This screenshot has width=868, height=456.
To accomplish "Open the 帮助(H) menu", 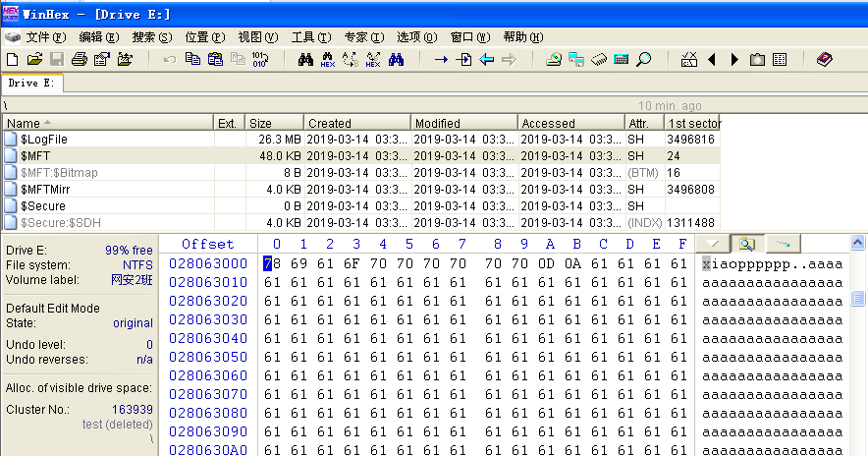I will (x=523, y=37).
